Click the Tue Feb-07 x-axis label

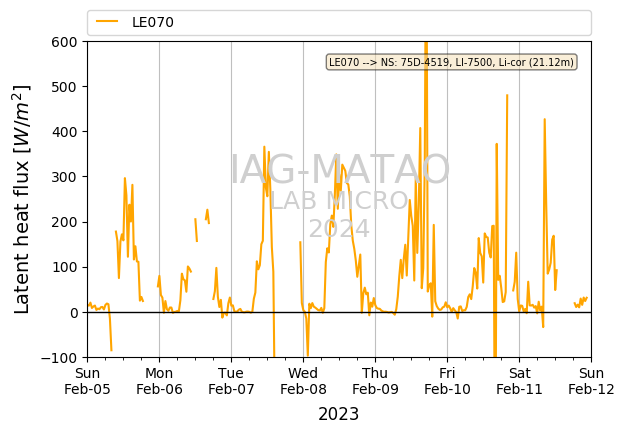[231, 381]
